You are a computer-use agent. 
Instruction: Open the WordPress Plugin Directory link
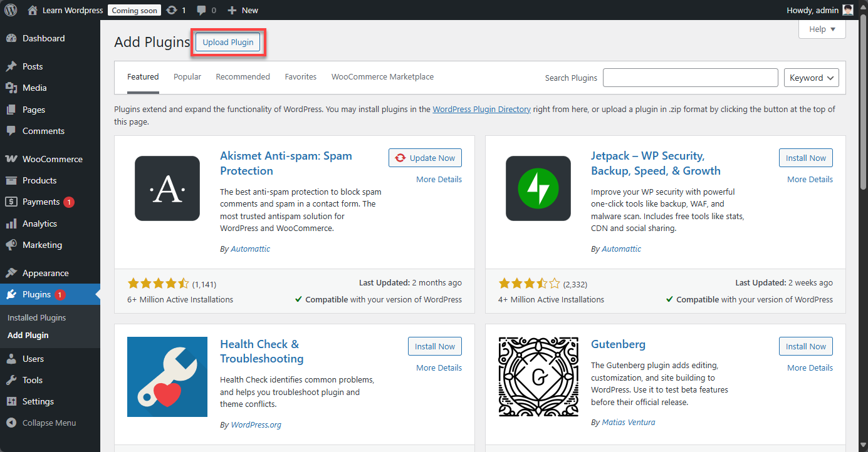(x=481, y=110)
